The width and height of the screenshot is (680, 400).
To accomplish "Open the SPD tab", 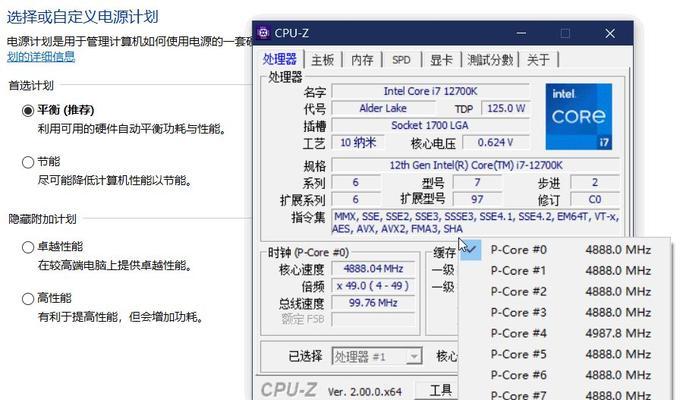I will [x=401, y=60].
